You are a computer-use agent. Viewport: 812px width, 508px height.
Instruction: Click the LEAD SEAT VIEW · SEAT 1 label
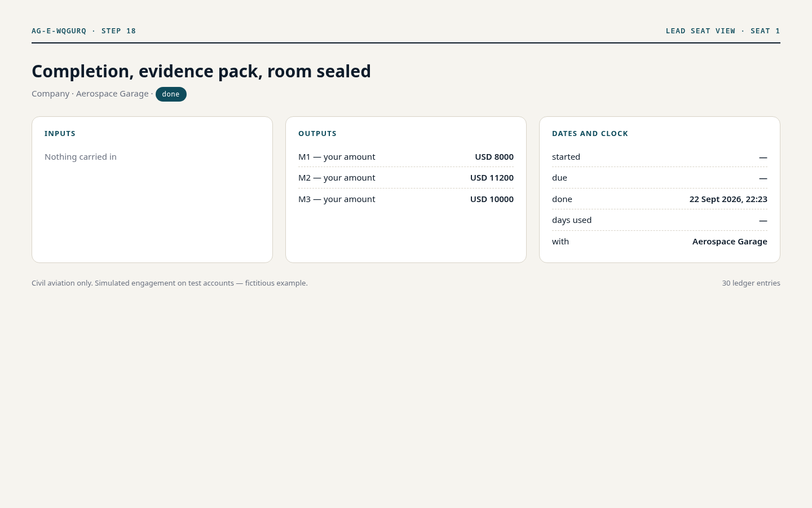point(723,31)
